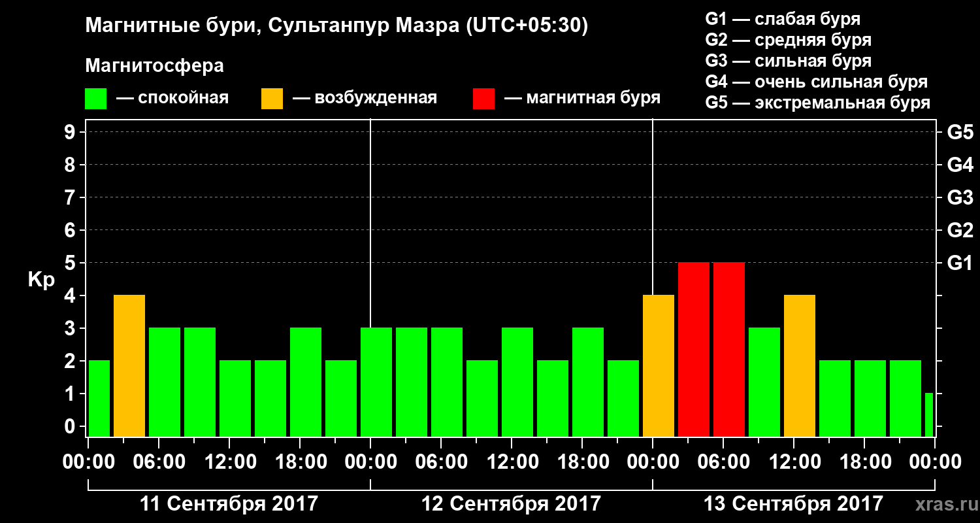Click the orange bar on 11 September
The width and height of the screenshot is (980, 523).
[x=129, y=366]
